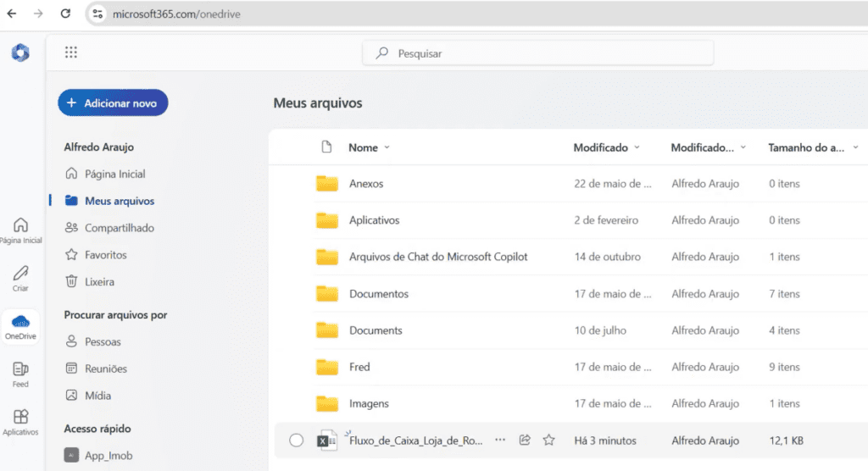This screenshot has width=868, height=471.
Task: Open Compartilhado in sidebar
Action: (x=109, y=228)
